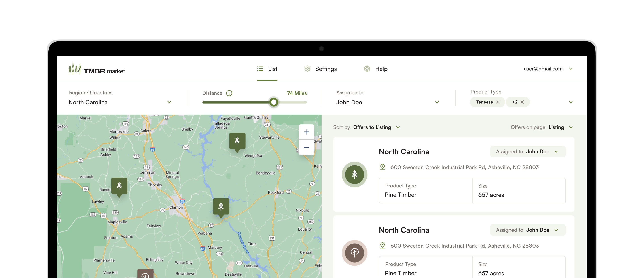Click second listing's Pine Timber product type
This screenshot has height=278, width=644.
pos(400,273)
